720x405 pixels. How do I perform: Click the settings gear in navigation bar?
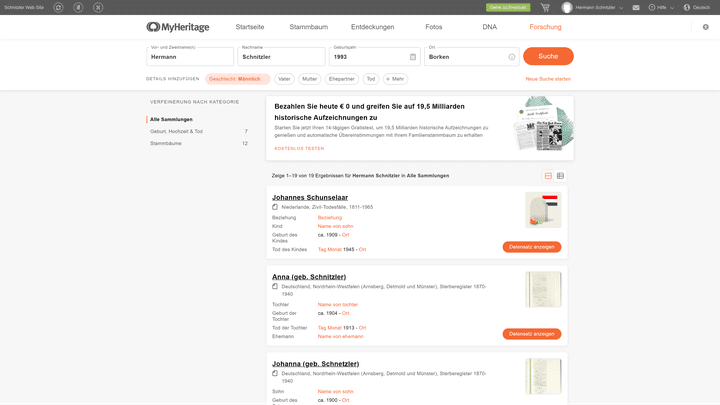(705, 27)
